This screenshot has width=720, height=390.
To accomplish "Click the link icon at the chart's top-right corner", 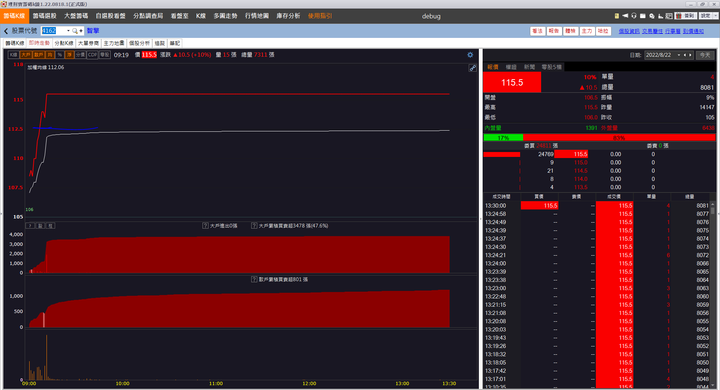I will [x=472, y=68].
